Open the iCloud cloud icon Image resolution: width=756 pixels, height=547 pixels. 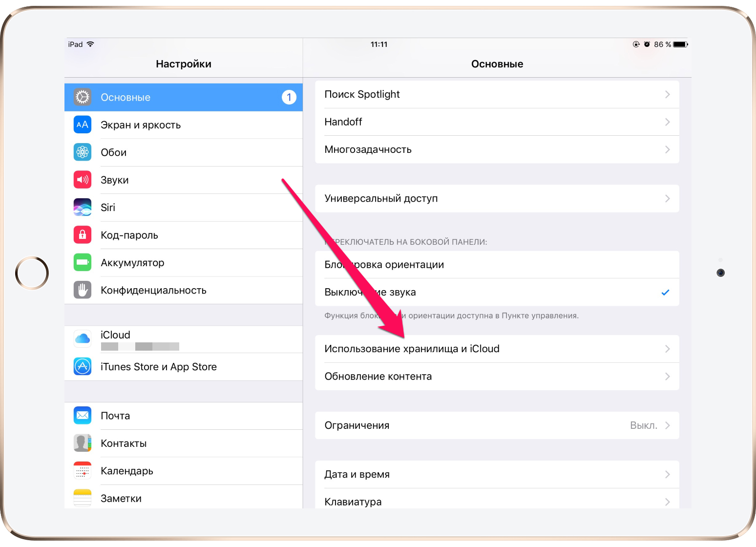pyautogui.click(x=83, y=339)
